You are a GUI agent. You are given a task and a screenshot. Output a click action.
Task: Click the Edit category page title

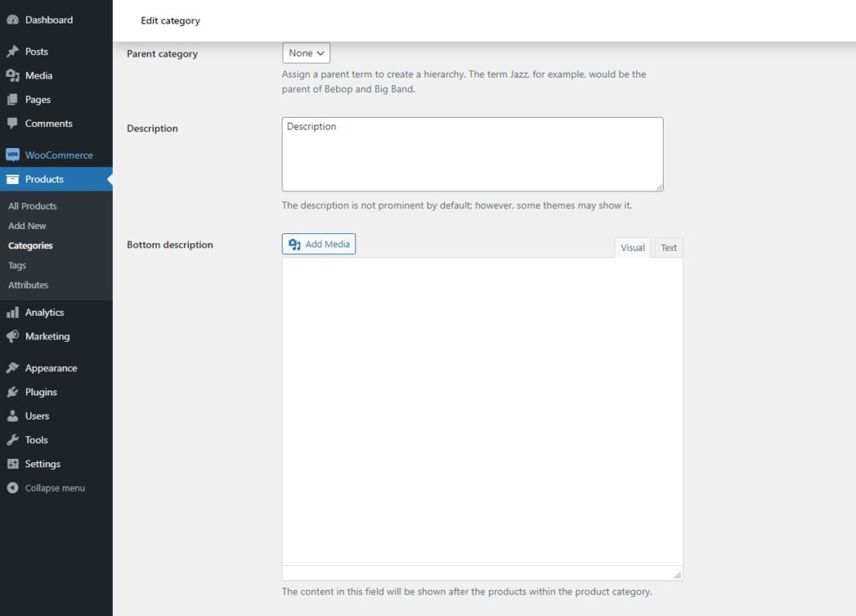point(171,21)
